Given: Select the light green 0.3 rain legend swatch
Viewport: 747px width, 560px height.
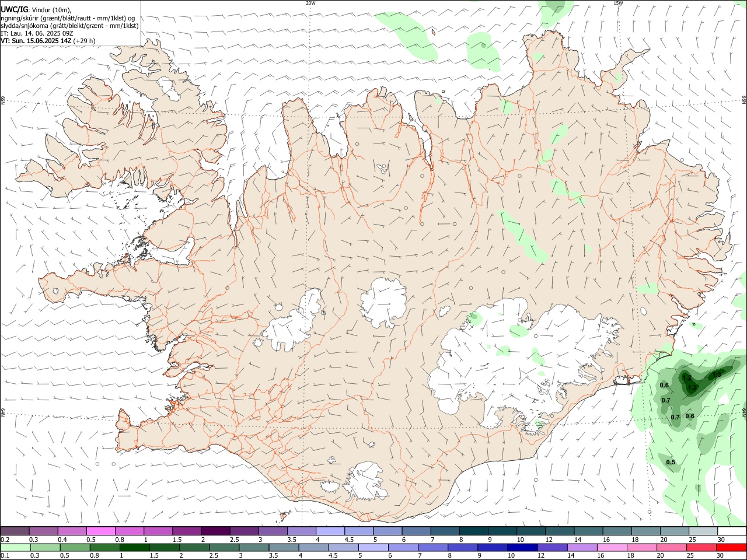Looking at the screenshot, I should point(45,547).
